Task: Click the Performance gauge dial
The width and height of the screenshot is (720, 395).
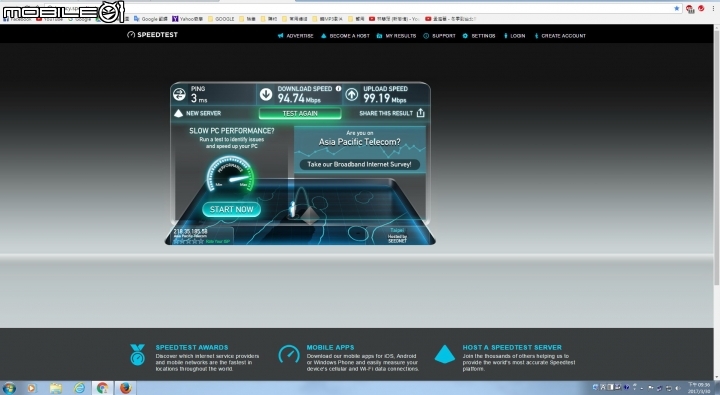Action: point(230,174)
